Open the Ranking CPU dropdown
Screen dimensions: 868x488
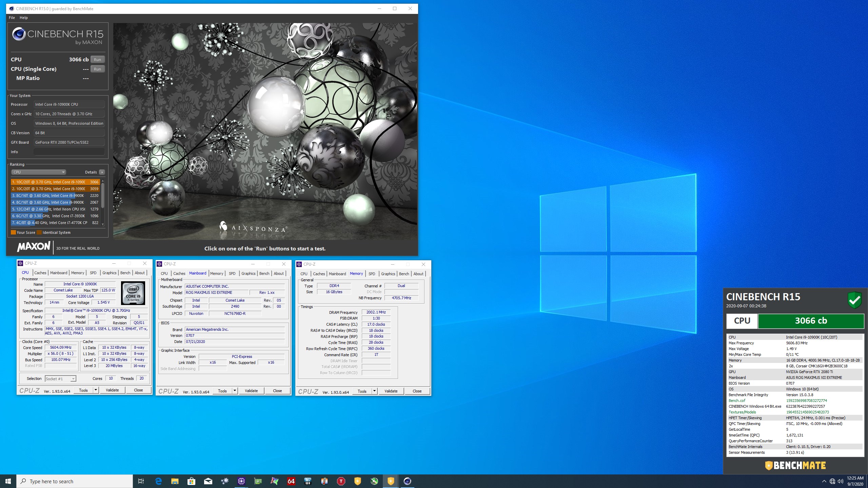(x=39, y=172)
